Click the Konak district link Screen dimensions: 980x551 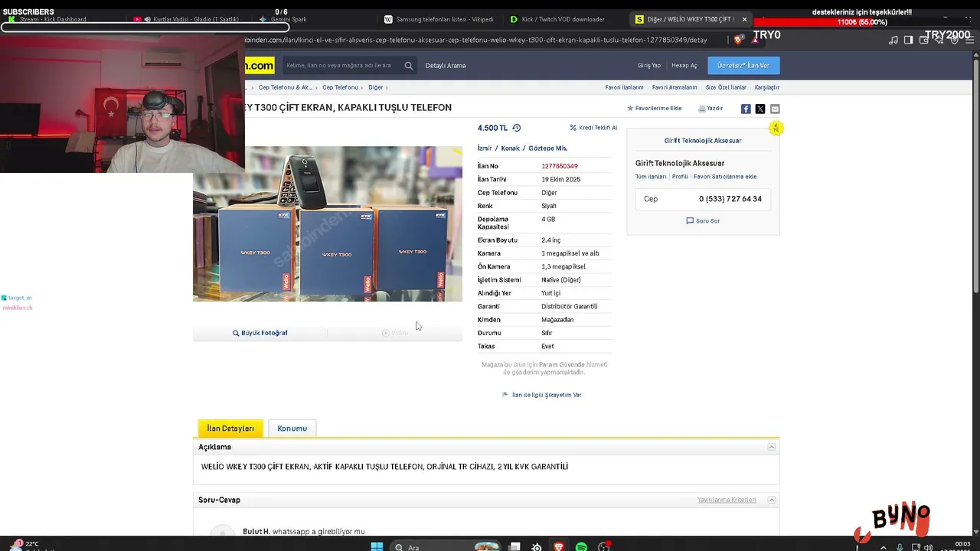point(510,148)
